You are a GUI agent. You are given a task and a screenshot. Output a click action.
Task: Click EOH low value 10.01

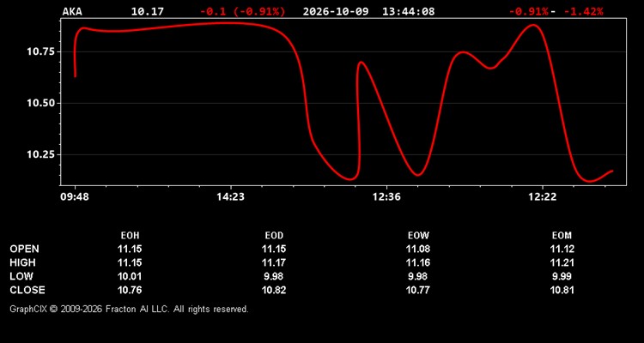[130, 276]
